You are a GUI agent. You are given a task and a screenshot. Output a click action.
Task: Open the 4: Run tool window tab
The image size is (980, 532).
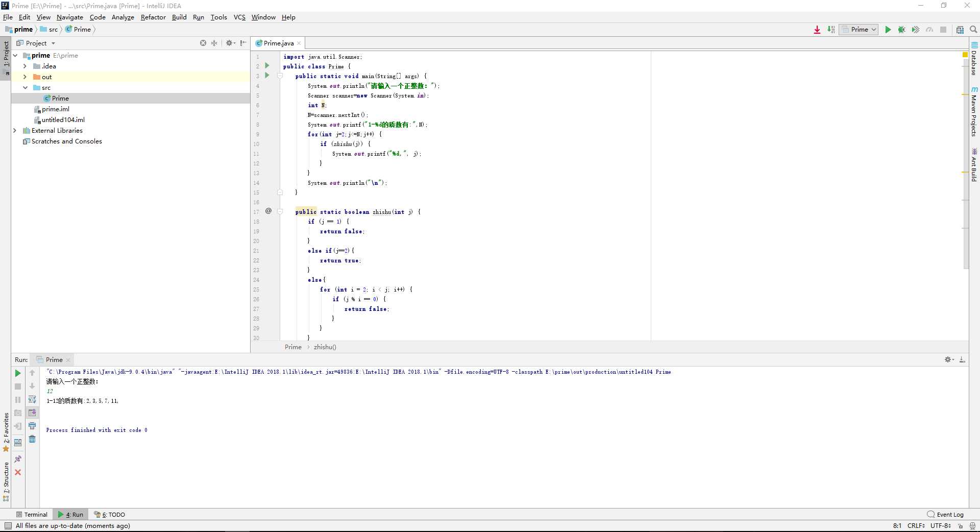(x=71, y=515)
